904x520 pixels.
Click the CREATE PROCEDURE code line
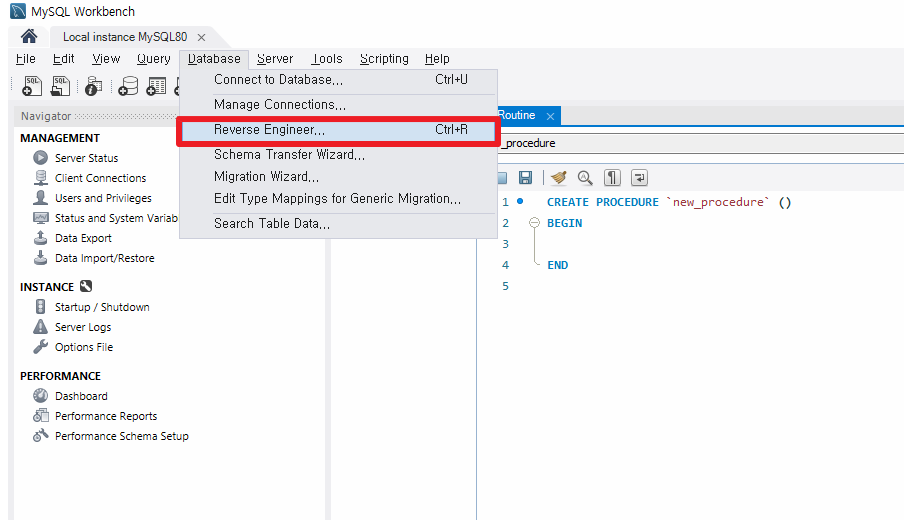tap(669, 202)
